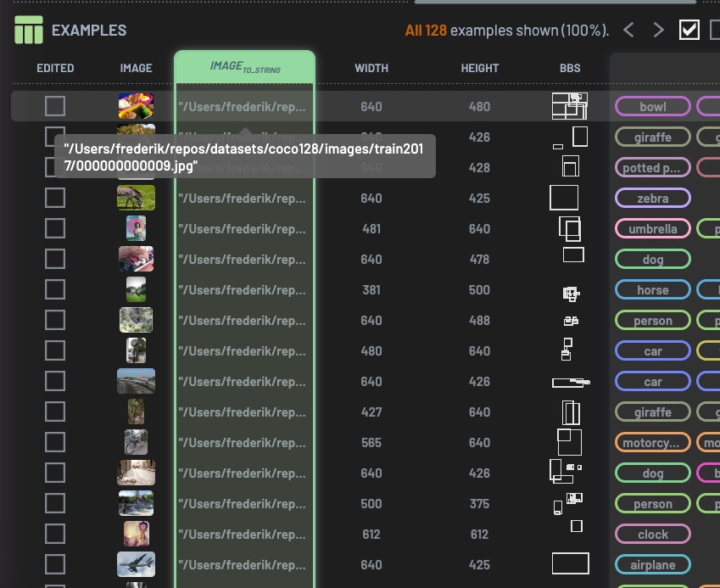720x588 pixels.
Task: Click bounding box preview in the clock row
Action: click(x=577, y=527)
